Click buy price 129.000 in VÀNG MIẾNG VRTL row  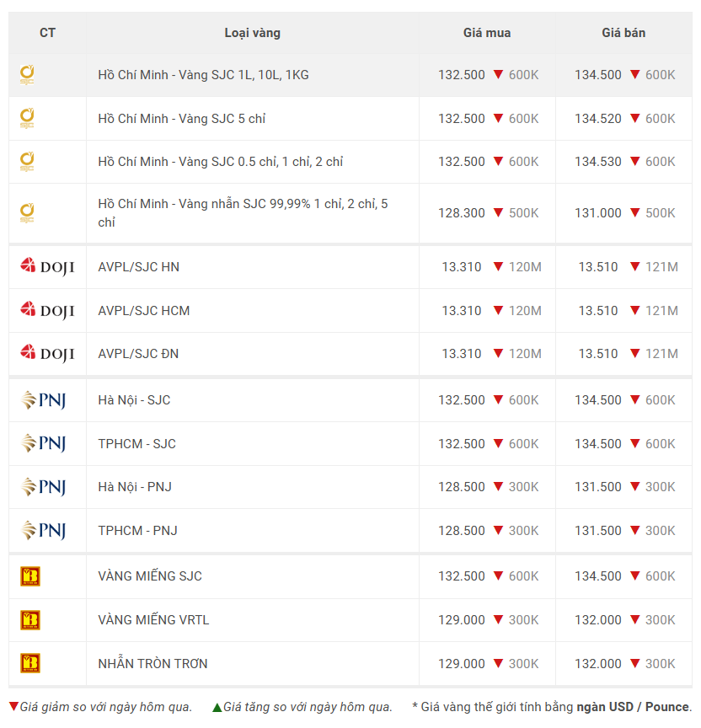tap(462, 620)
